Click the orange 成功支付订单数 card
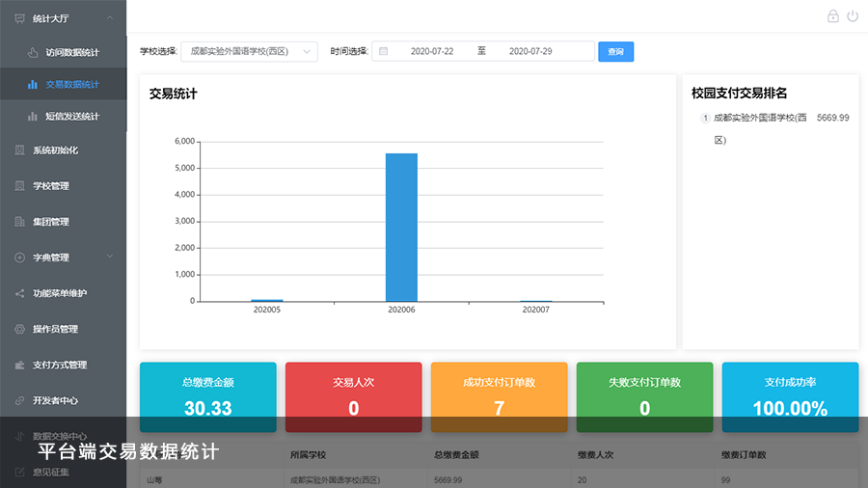The height and width of the screenshot is (488, 868). [x=500, y=396]
